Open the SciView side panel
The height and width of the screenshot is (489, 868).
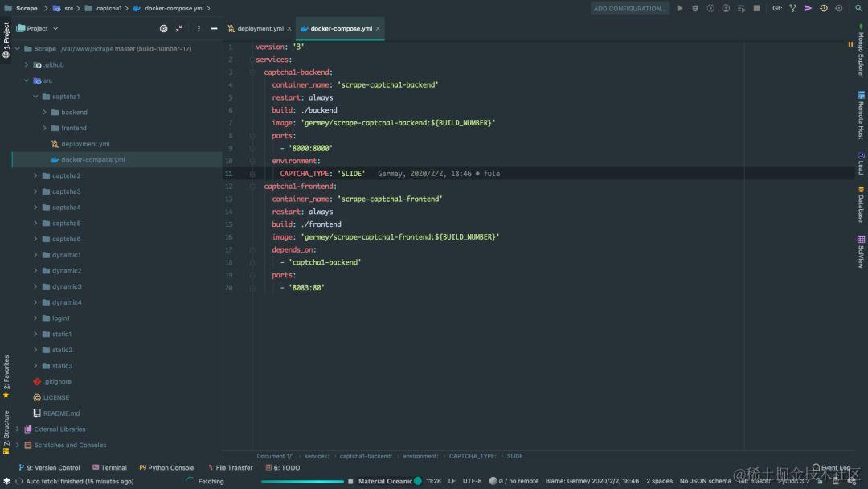click(x=861, y=252)
